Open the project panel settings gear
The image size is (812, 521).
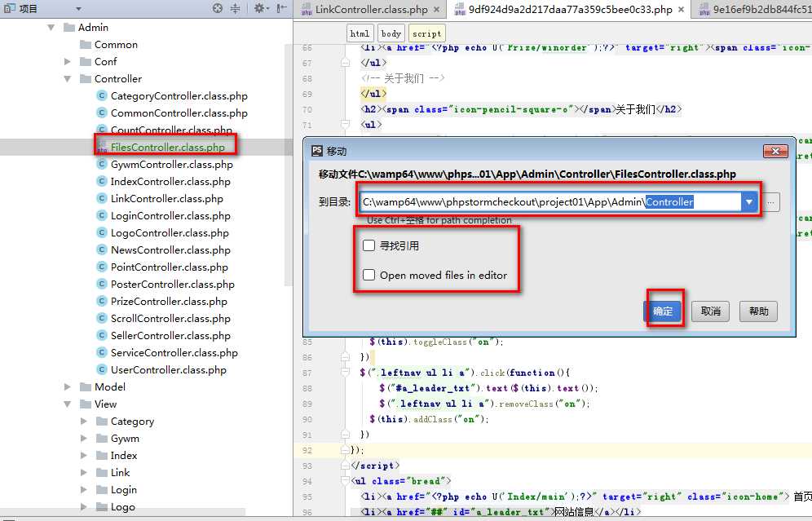[x=259, y=8]
